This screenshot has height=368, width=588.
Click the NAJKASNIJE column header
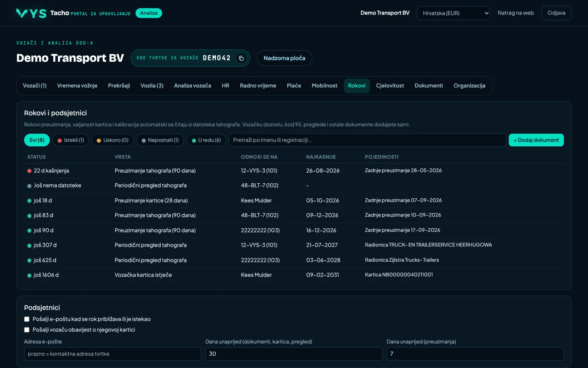(321, 157)
